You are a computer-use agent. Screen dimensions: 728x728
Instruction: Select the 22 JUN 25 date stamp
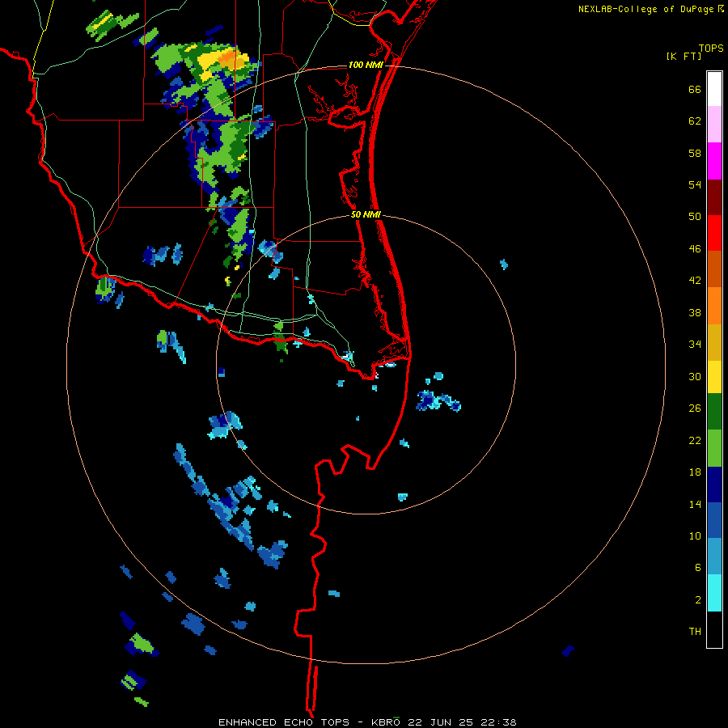coord(440,722)
